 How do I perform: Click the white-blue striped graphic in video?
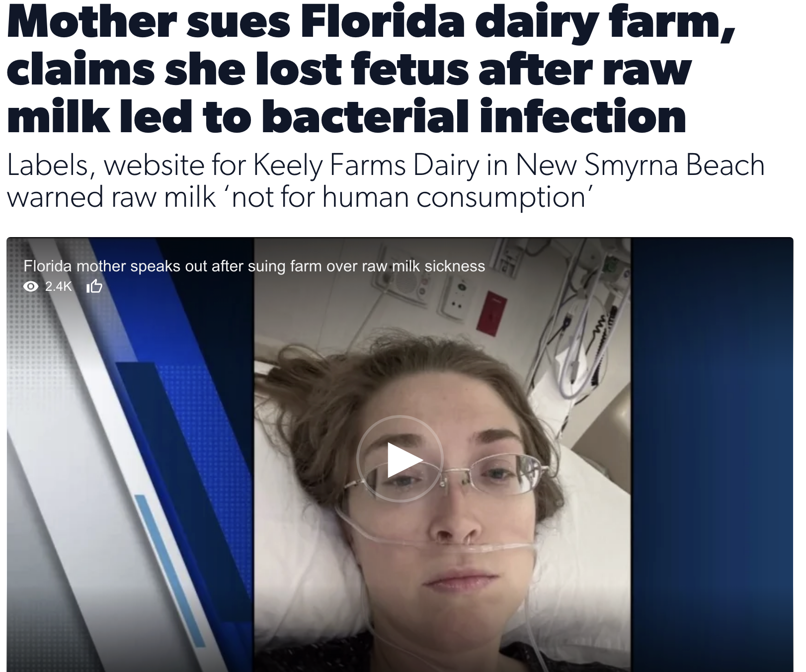click(x=130, y=455)
